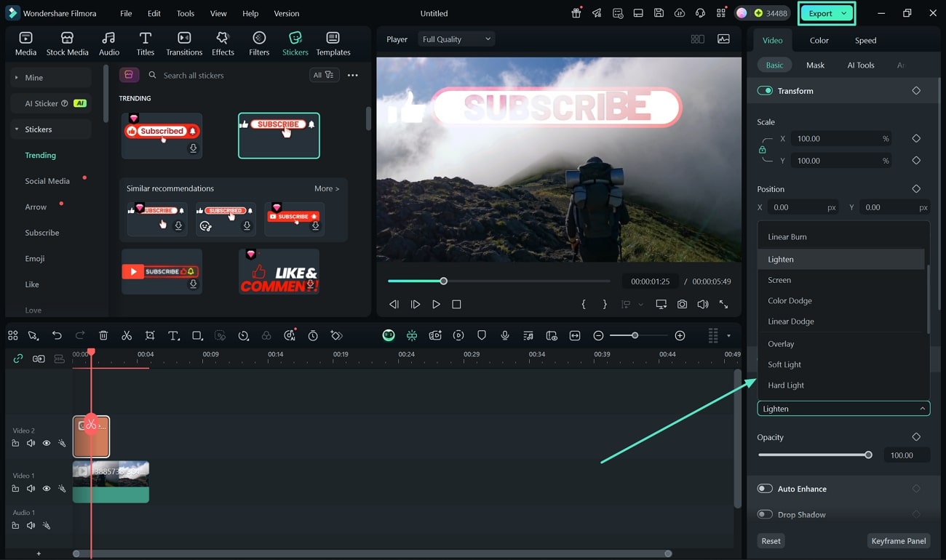Hide Video 1 track with eye icon
This screenshot has width=946, height=560.
coord(47,488)
